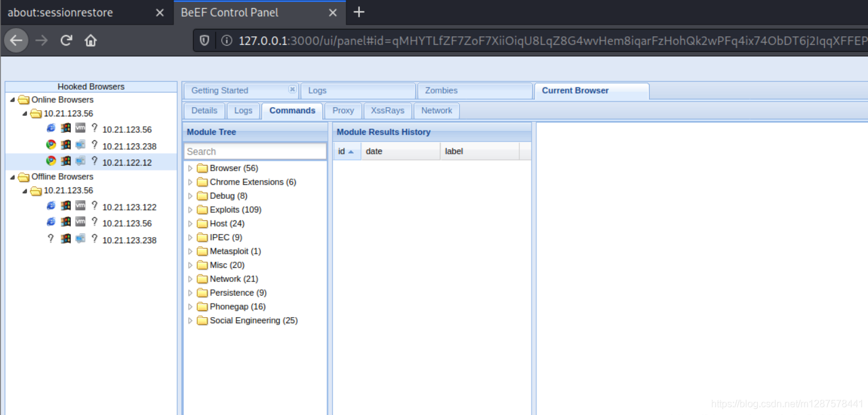The height and width of the screenshot is (415, 868).
Task: Show site information via the info icon
Action: (x=226, y=41)
